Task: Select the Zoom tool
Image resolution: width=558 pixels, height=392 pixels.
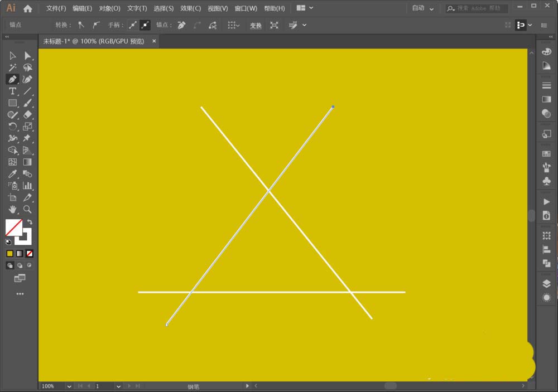Action: 27,210
